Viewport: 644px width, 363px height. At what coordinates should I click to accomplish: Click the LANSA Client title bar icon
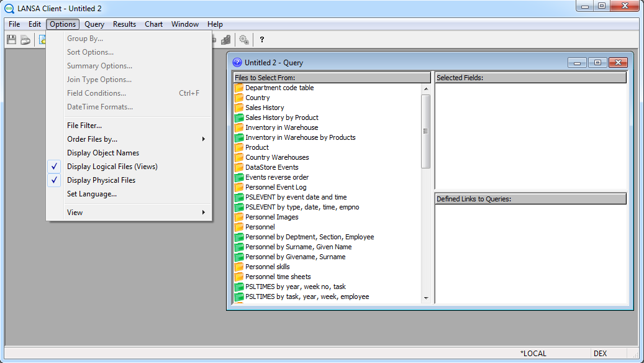9,8
